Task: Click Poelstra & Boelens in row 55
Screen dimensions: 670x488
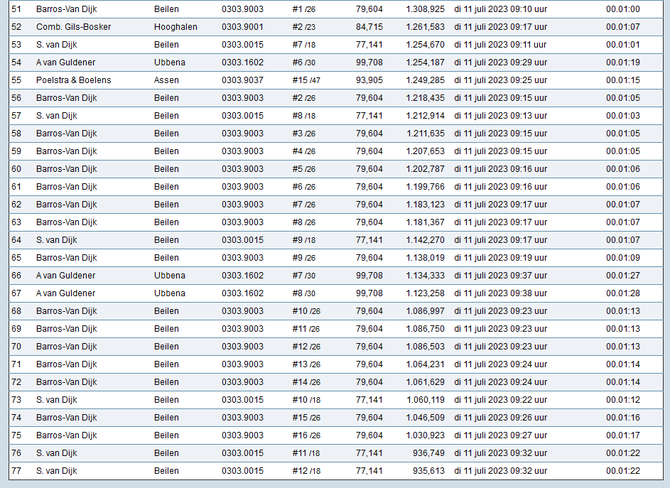Action: (73, 80)
